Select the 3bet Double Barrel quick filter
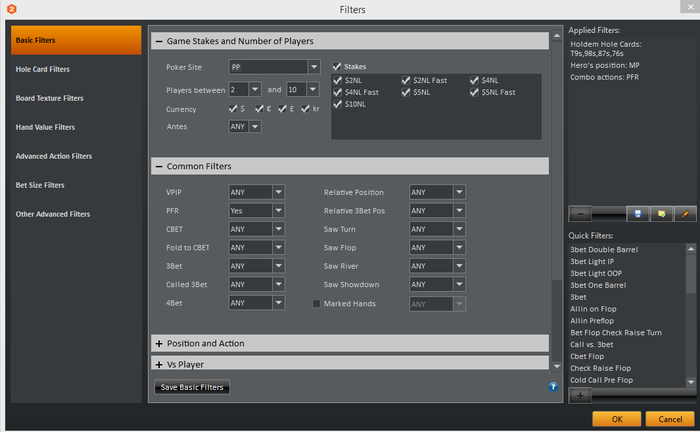This screenshot has height=432, width=700. 604,249
